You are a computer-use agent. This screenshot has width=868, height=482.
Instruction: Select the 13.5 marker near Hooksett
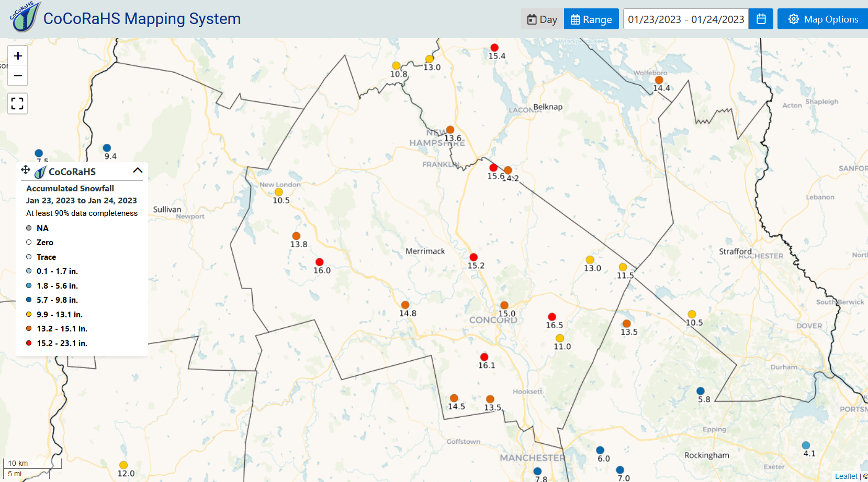[x=490, y=399]
